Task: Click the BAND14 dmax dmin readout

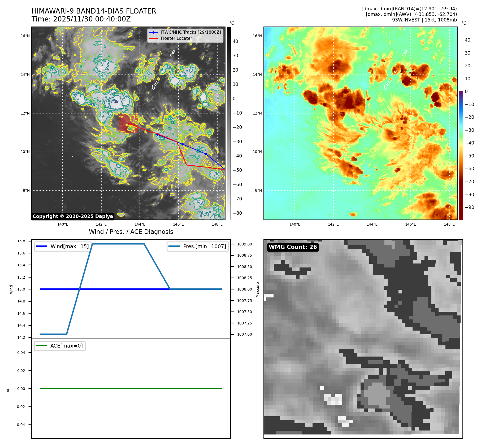Action: tap(409, 9)
